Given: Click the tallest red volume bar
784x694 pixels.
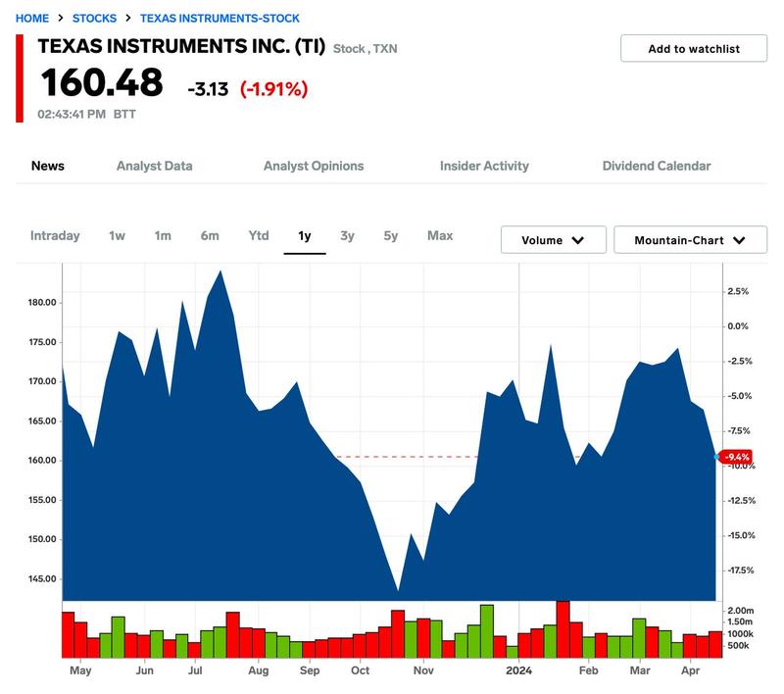Looking at the screenshot, I should pyautogui.click(x=563, y=629).
